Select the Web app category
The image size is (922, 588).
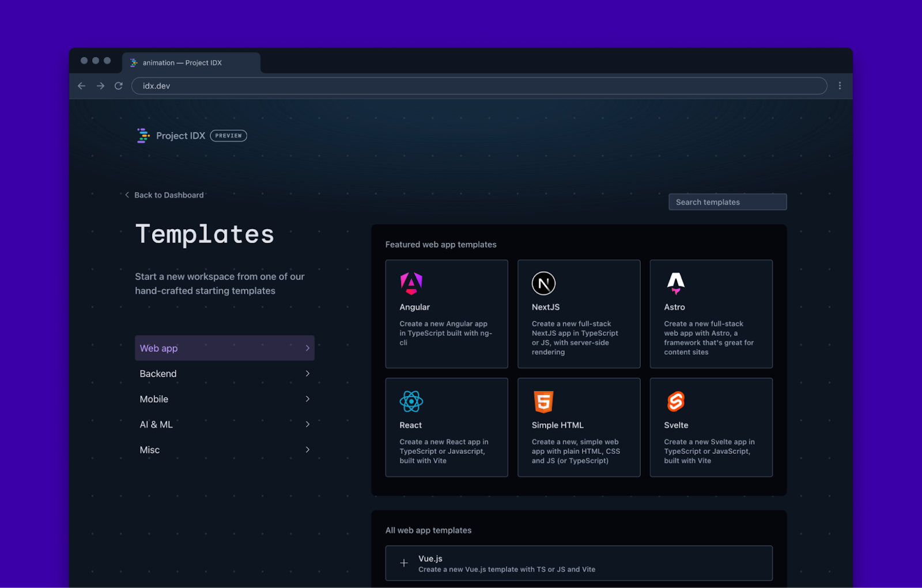(x=224, y=348)
